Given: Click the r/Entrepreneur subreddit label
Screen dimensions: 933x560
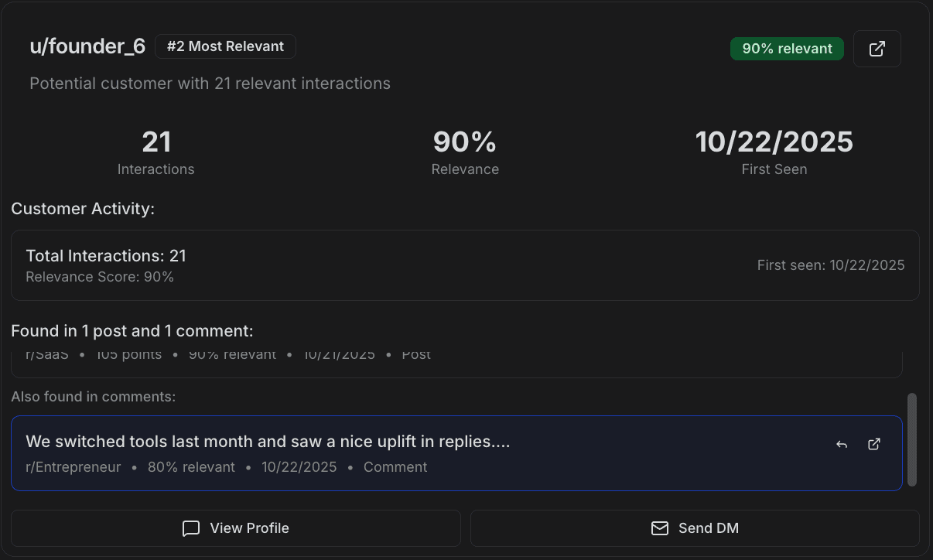Looking at the screenshot, I should click(73, 467).
